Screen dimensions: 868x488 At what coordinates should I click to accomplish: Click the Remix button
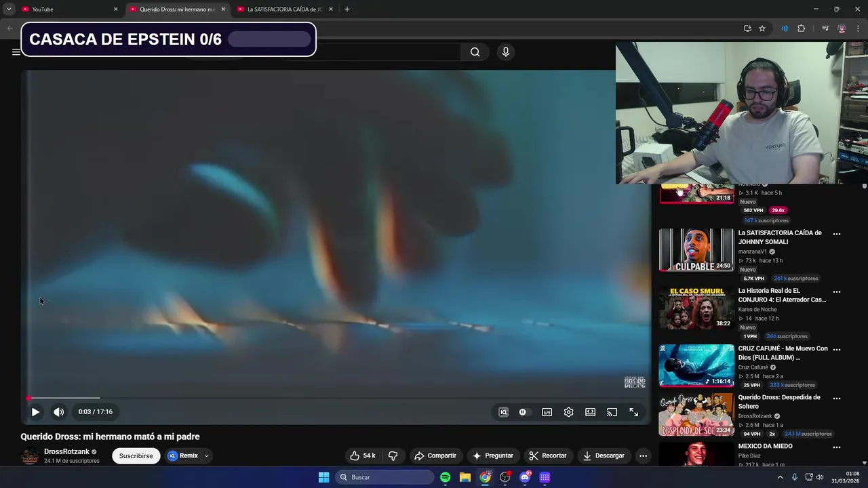click(x=183, y=455)
